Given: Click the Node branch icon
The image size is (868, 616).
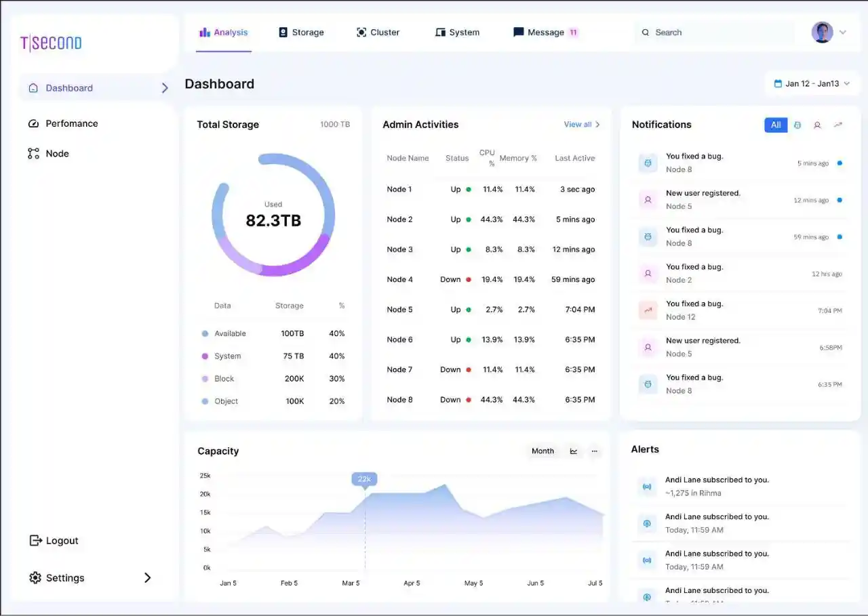Looking at the screenshot, I should (x=33, y=153).
